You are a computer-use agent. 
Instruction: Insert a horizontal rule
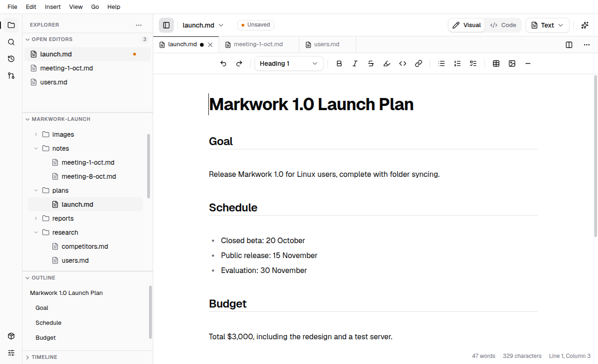pyautogui.click(x=528, y=63)
